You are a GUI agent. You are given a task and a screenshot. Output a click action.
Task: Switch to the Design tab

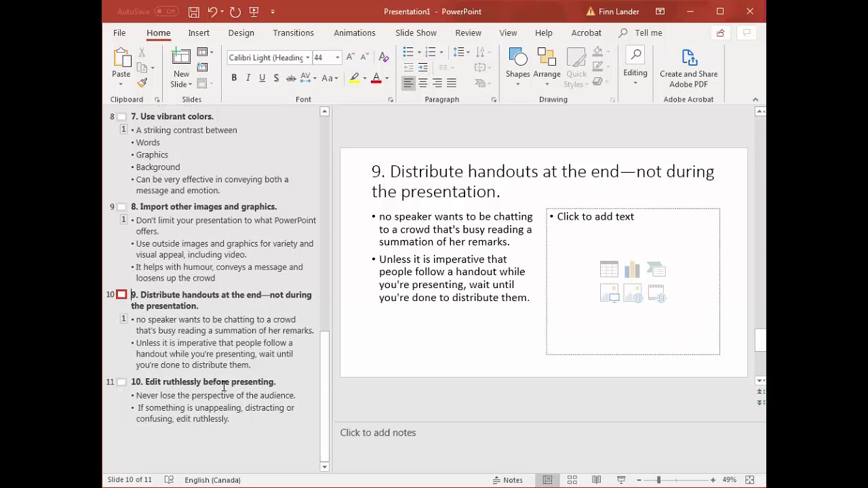pyautogui.click(x=241, y=33)
